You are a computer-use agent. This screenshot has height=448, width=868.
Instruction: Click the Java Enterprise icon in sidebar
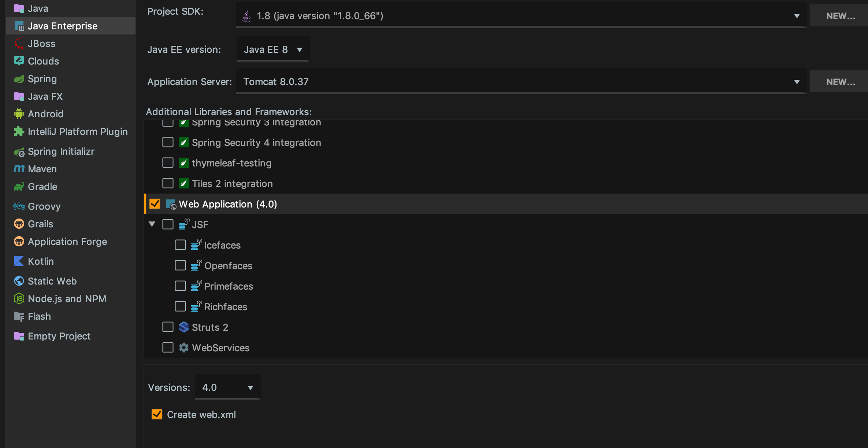coord(19,26)
